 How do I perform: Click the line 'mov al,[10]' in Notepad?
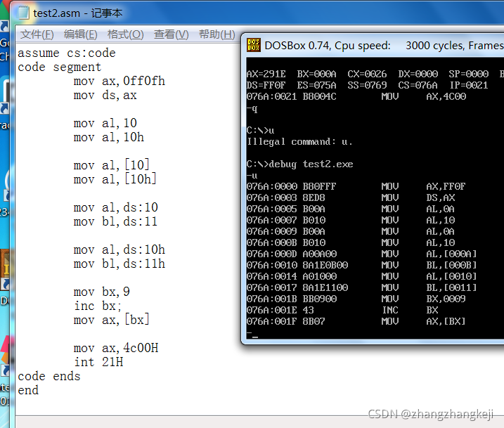click(112, 165)
